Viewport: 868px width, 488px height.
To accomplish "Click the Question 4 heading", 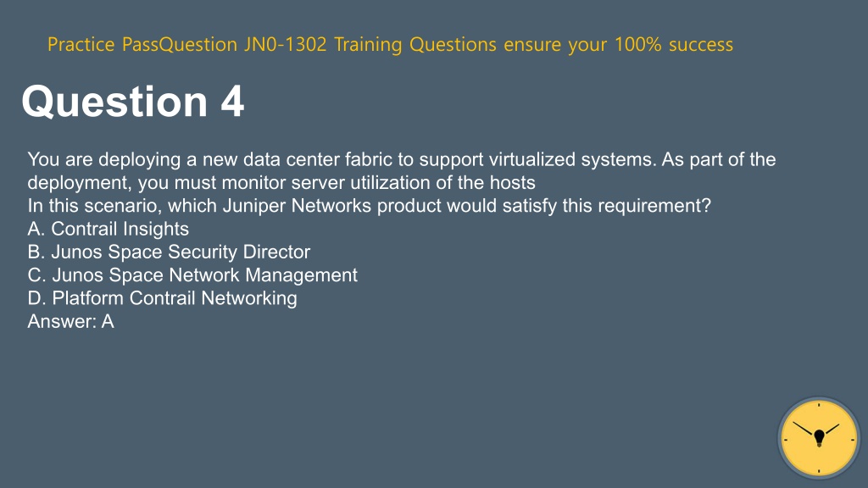I will 133,102.
